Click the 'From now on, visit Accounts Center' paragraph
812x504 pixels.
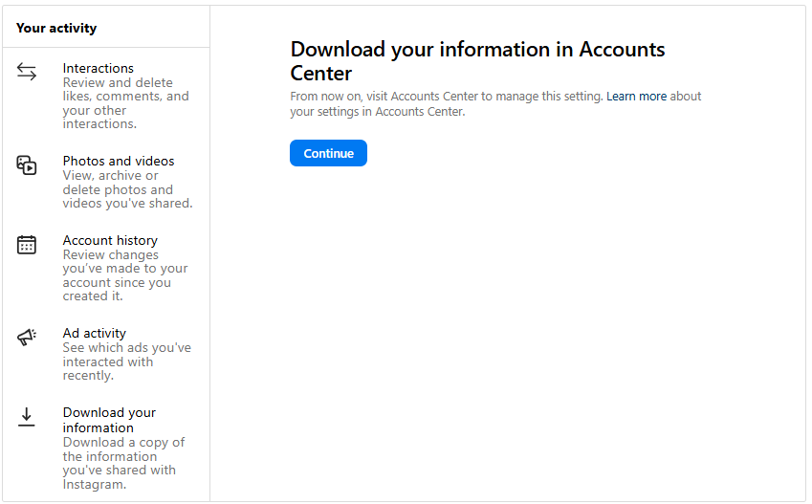495,103
